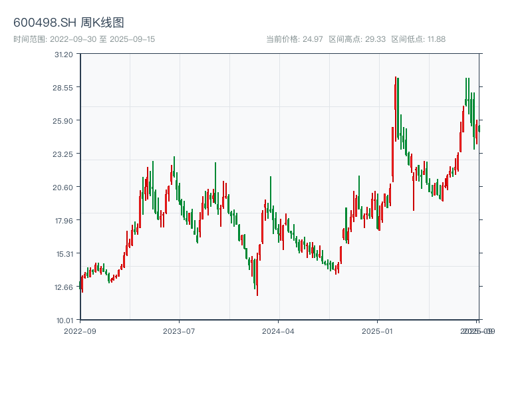Click the chart title 600498.SH 周K线图

[68, 23]
